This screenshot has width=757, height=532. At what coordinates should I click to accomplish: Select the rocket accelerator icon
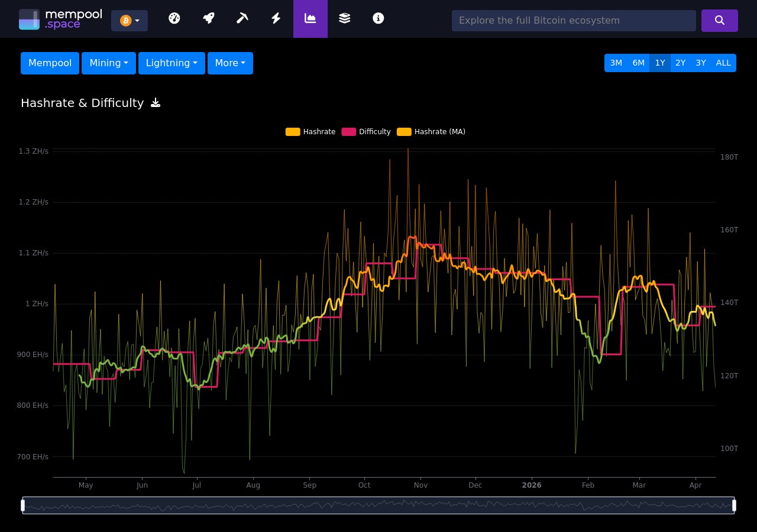click(x=208, y=18)
